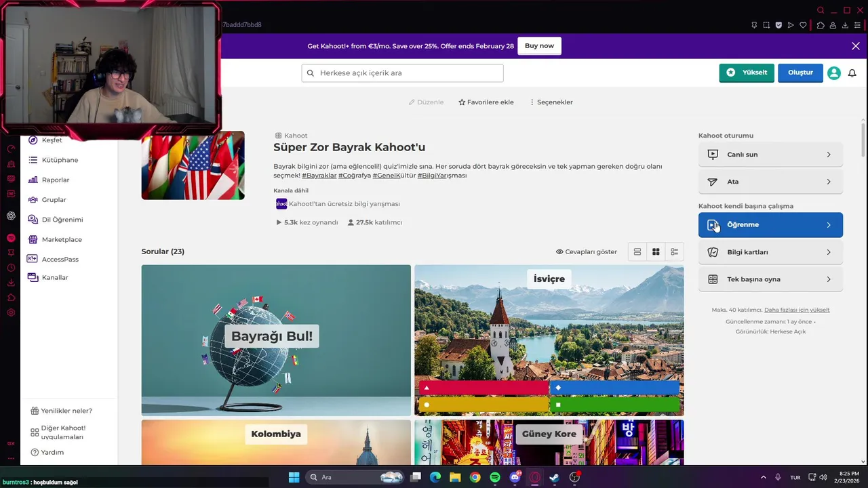Open Bilgi kartları flashcards option

770,252
